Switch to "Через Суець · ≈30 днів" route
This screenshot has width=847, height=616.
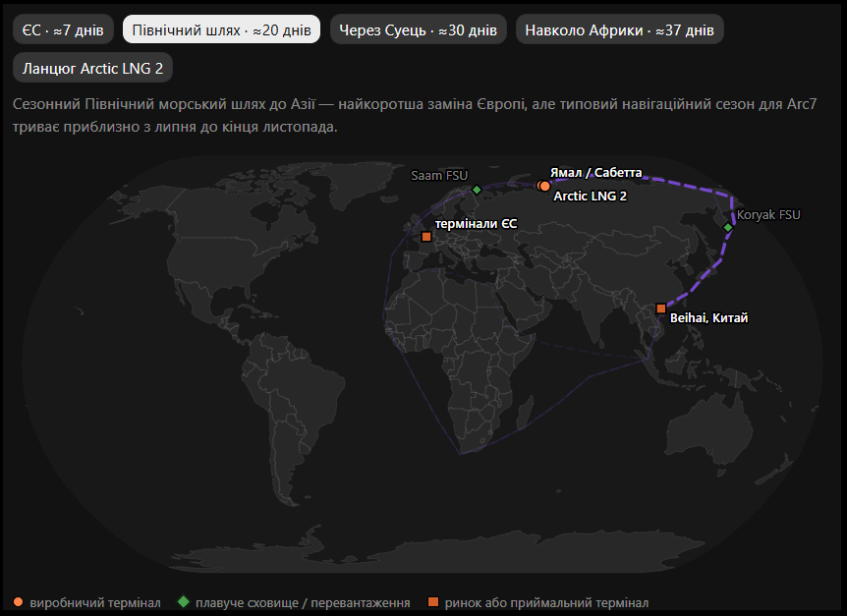point(419,29)
